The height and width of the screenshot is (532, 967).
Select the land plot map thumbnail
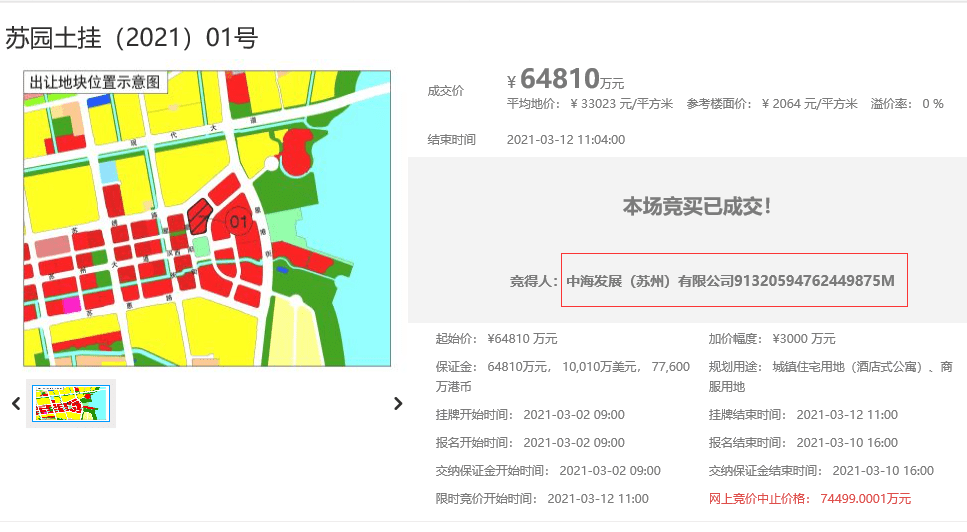point(71,404)
